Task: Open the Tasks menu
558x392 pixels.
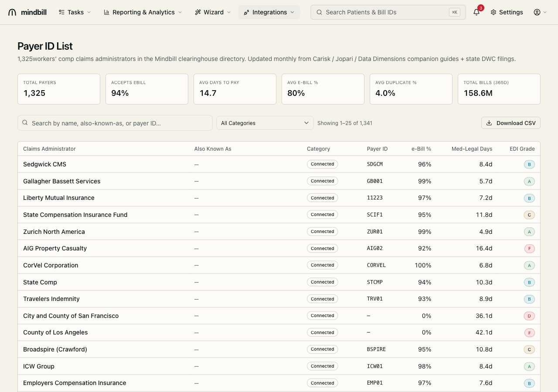Action: 75,12
